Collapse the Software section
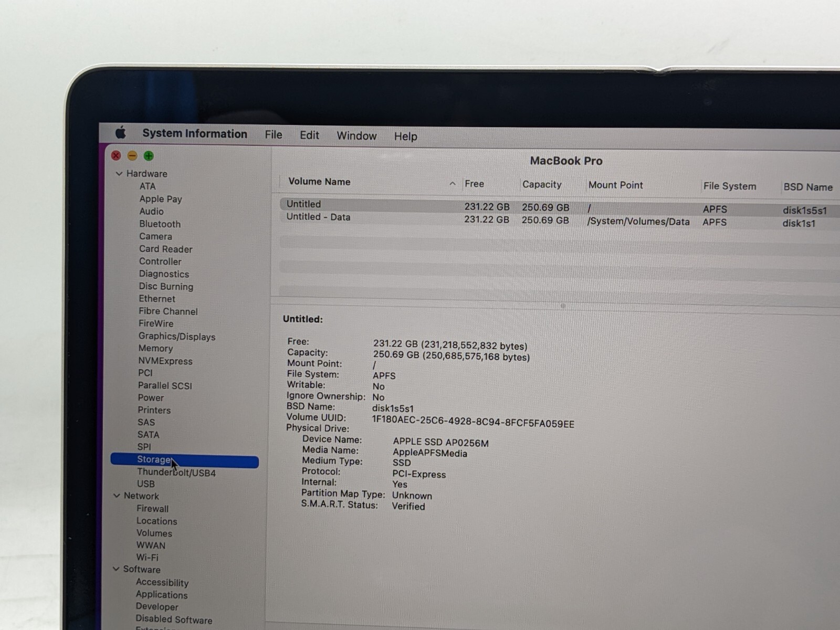This screenshot has height=630, width=840. coord(116,569)
